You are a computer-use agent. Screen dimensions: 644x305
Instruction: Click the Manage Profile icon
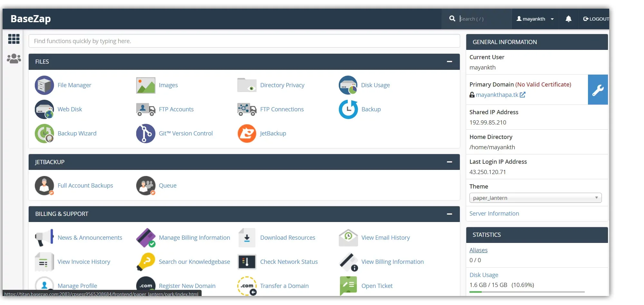coord(44,286)
